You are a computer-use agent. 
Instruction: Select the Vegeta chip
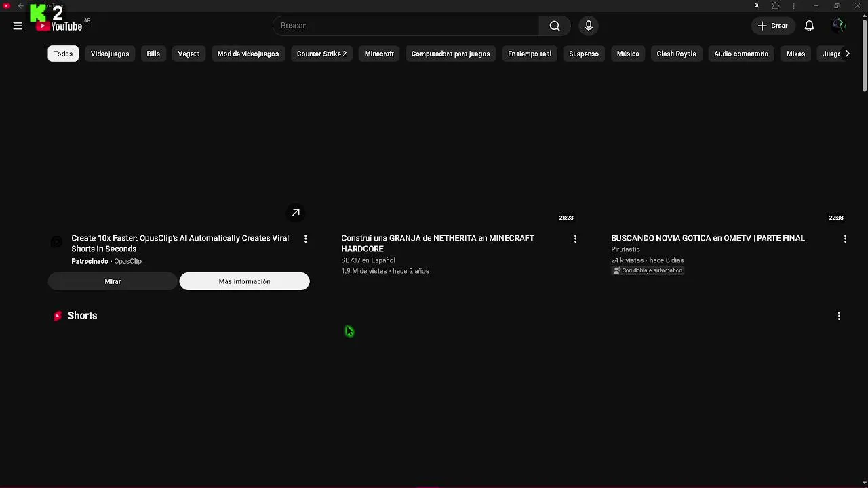coord(189,54)
